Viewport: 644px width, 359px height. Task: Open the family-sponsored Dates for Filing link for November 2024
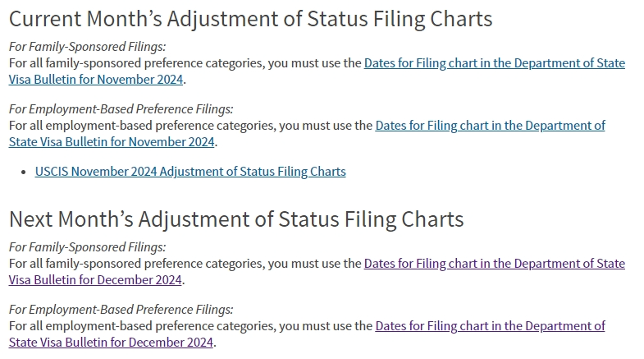click(x=494, y=63)
